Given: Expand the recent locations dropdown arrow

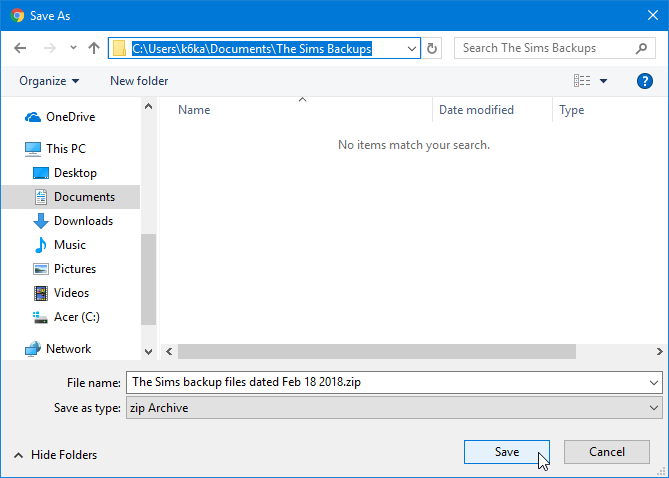Looking at the screenshot, I should pyautogui.click(x=73, y=48).
